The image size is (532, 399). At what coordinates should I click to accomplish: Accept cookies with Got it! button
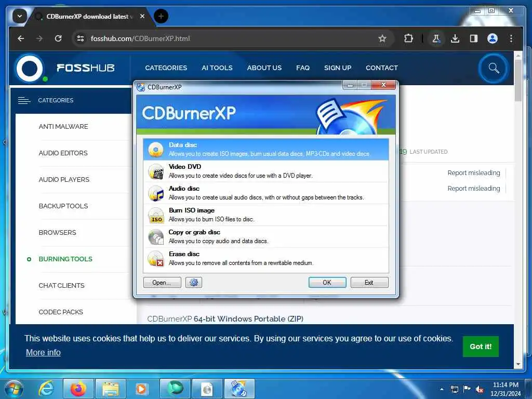pyautogui.click(x=481, y=347)
